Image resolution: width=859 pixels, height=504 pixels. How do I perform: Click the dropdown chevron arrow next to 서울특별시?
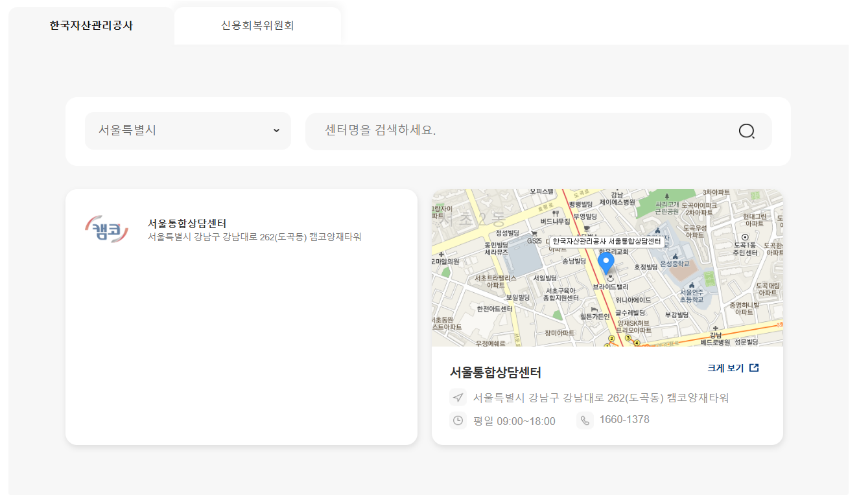276,131
